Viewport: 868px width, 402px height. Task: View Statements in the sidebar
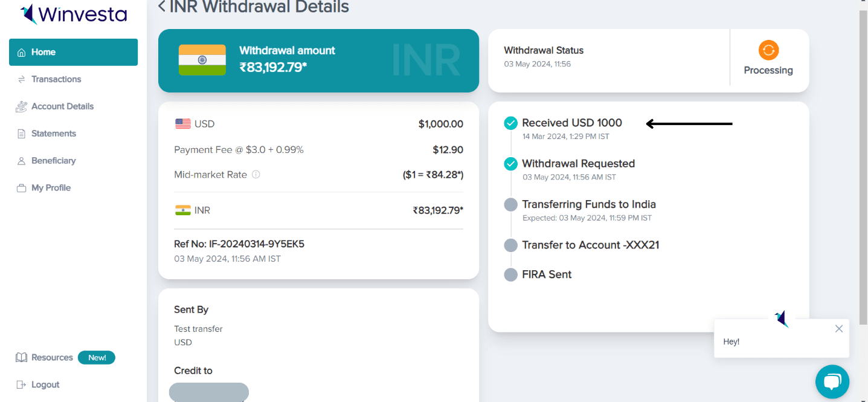tap(53, 134)
